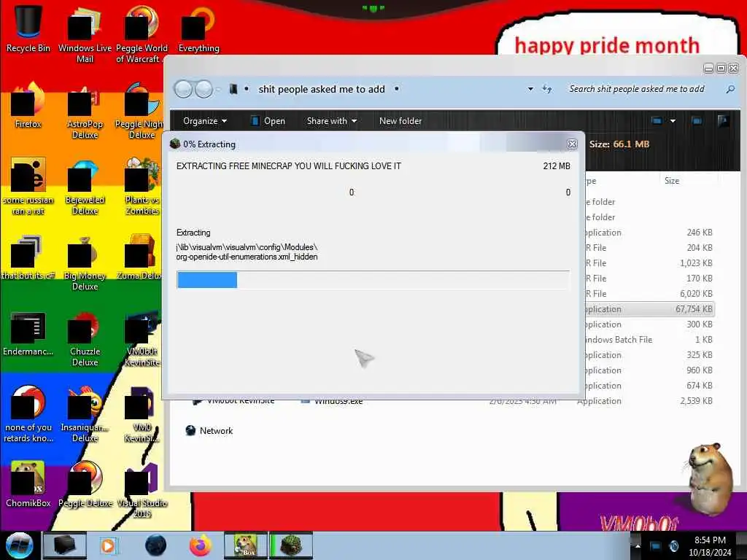Image resolution: width=747 pixels, height=560 pixels.
Task: Open the Endermanc... desktop shortcut
Action: coord(28,333)
